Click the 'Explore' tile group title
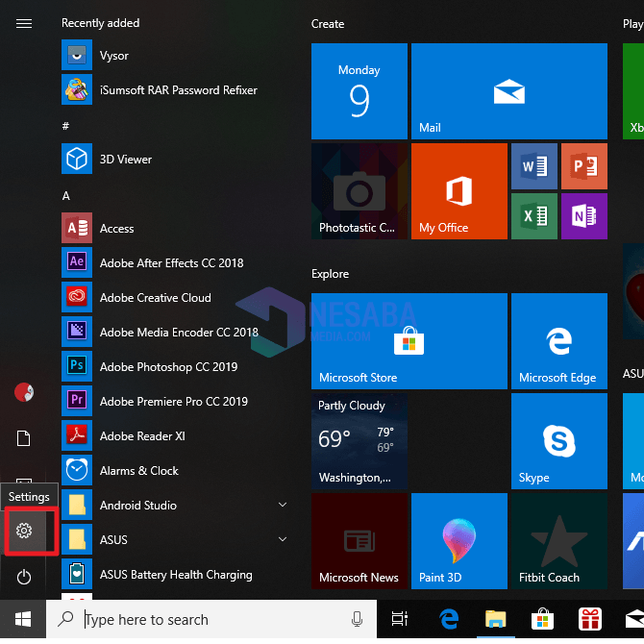The height and width of the screenshot is (644, 644). [331, 274]
